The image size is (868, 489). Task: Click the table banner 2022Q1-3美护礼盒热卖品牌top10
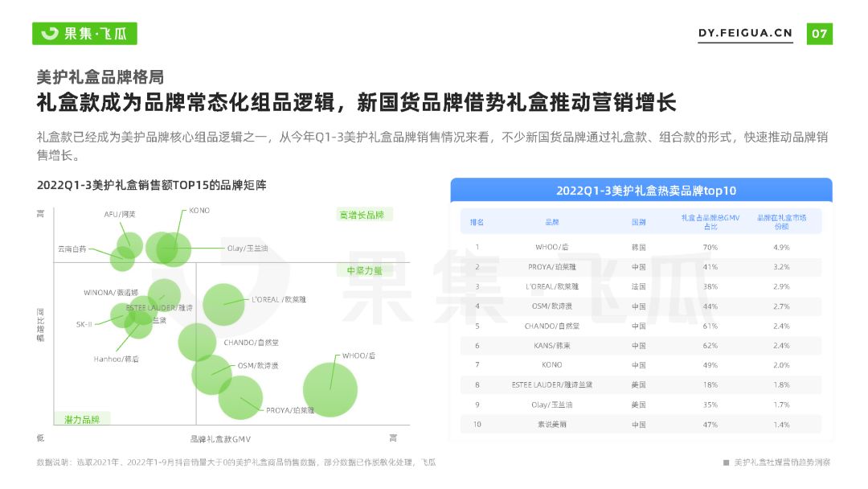(646, 191)
